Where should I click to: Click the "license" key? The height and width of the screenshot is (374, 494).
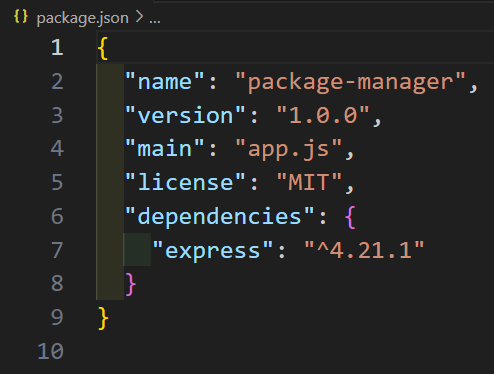pos(185,182)
